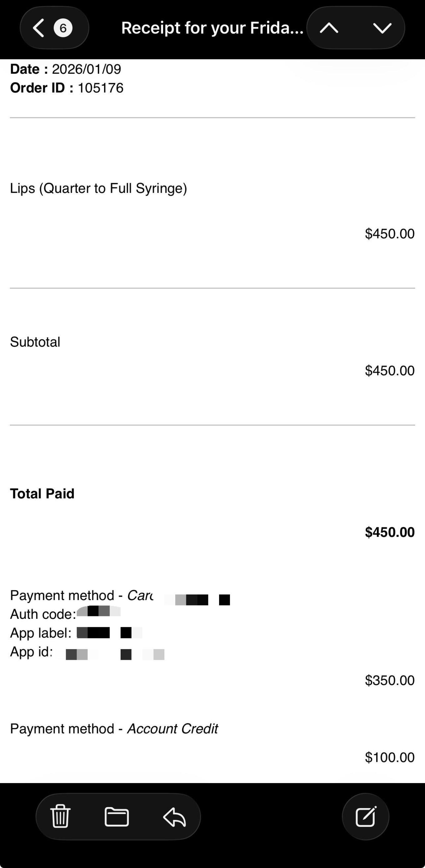The width and height of the screenshot is (425, 868).
Task: Tap the 'Auth code:' line
Action: coord(43,614)
